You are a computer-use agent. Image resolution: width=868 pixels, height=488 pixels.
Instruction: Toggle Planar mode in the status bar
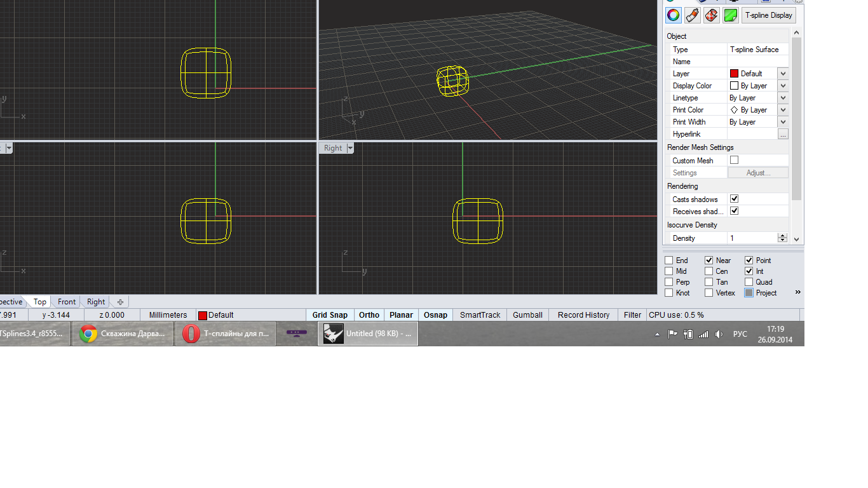click(x=401, y=315)
